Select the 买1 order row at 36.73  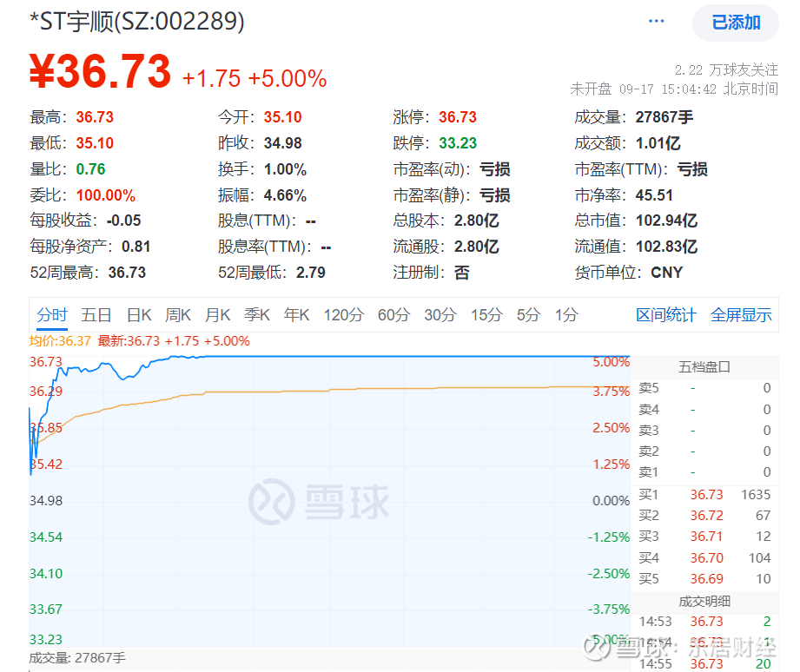(x=704, y=495)
